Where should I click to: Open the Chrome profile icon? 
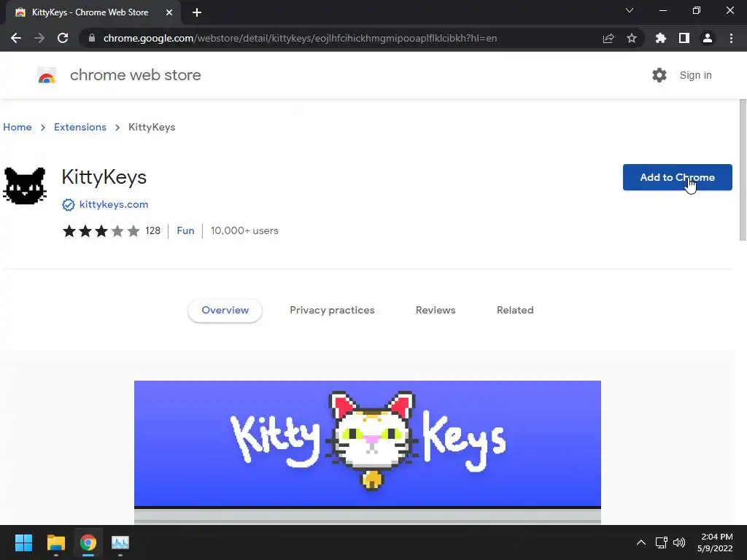coord(708,38)
